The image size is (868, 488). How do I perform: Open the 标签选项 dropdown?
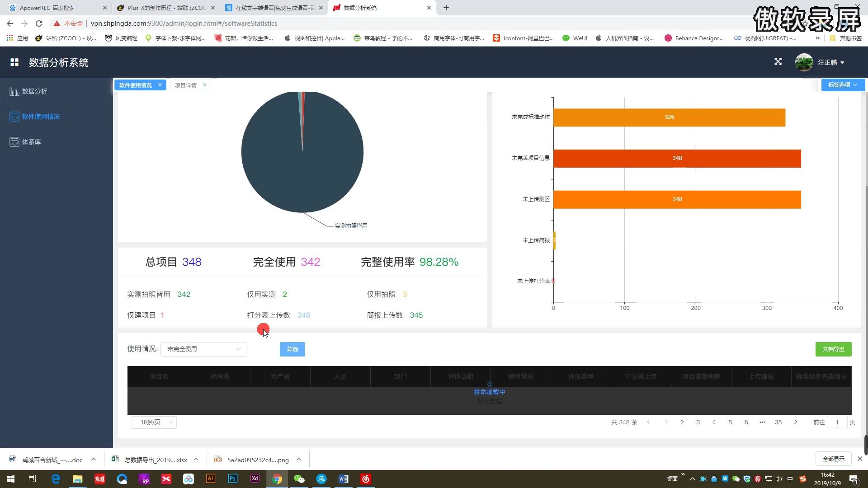(x=842, y=84)
